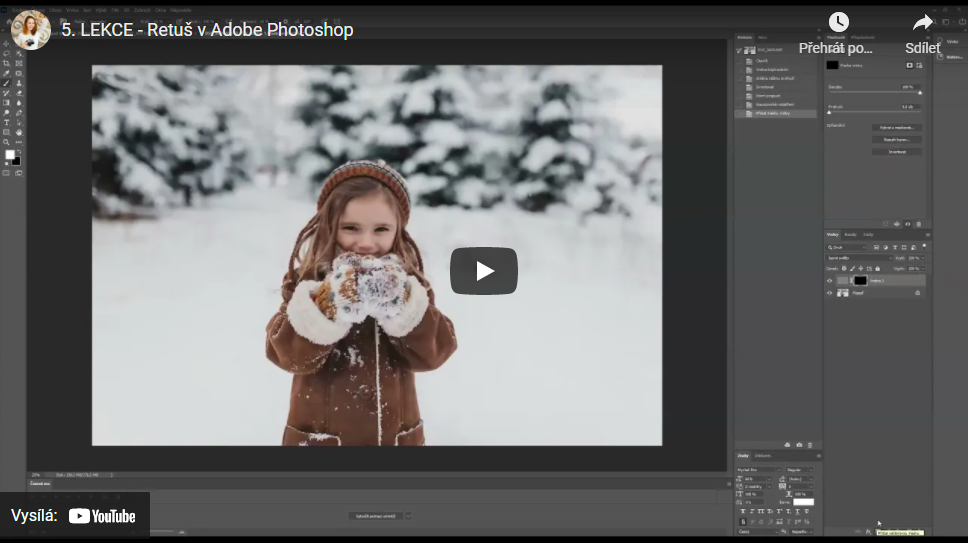This screenshot has height=543, width=968.
Task: Open font size dropdown
Action: [x=769, y=479]
